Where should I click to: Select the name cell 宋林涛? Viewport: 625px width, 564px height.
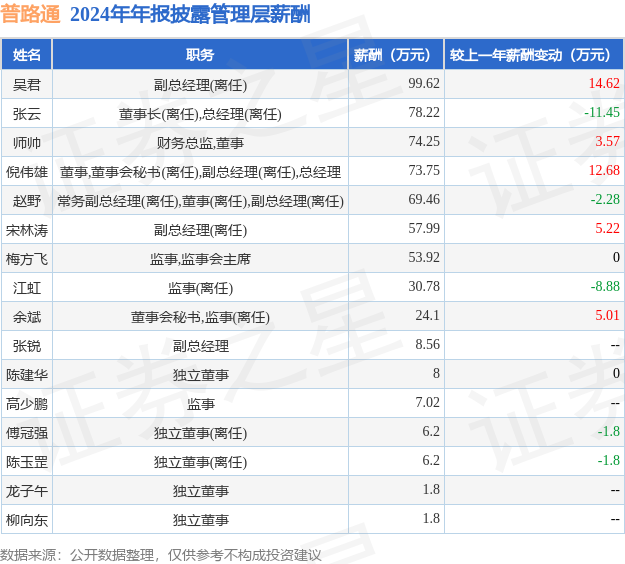[27, 230]
